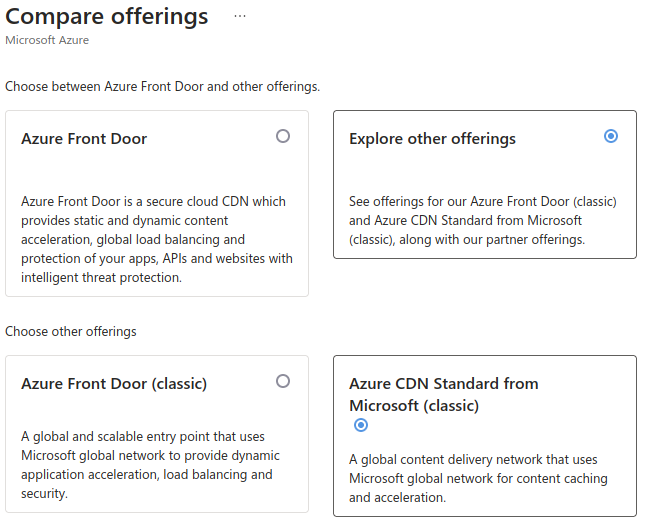Click Azure CDN Standard from Microsoft (classic) heading
This screenshot has height=526, width=660.
coord(444,394)
